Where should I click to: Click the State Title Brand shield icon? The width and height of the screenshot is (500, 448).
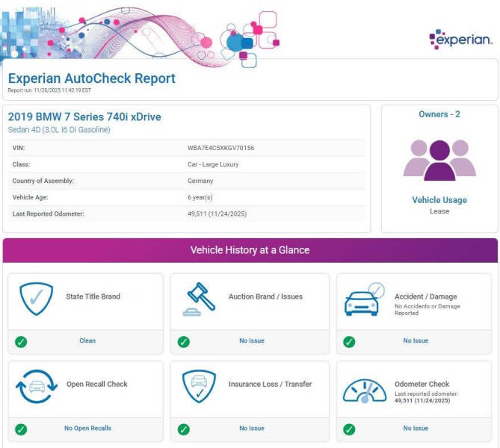[x=37, y=299]
